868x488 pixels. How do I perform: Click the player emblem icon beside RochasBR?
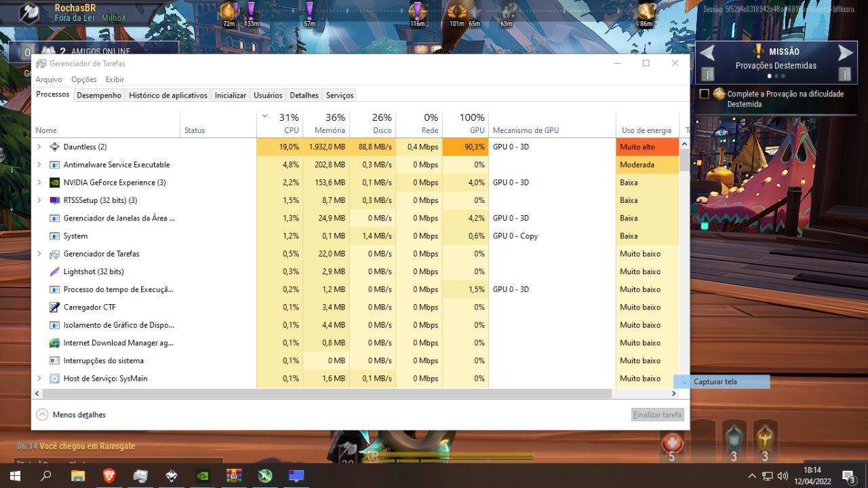coord(28,12)
